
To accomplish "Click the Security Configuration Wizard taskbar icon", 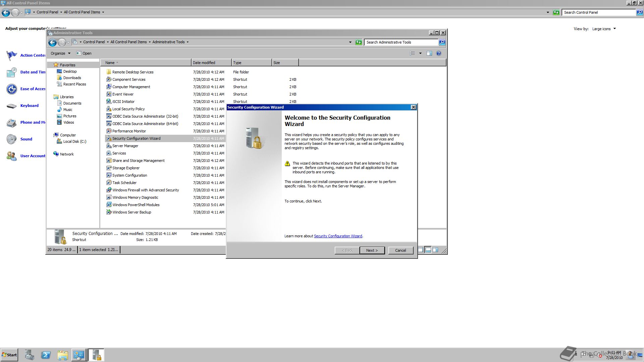I will click(x=96, y=355).
